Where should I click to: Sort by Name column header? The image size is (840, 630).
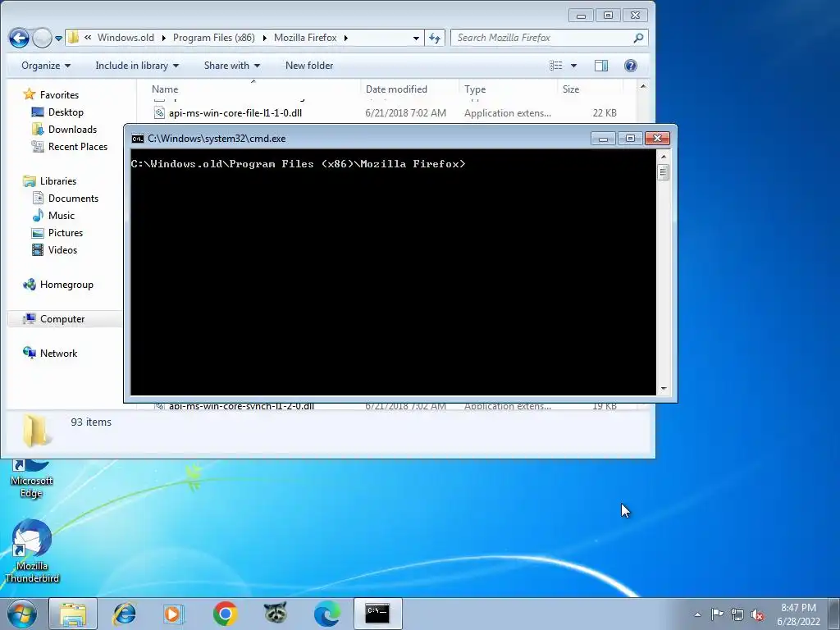[252, 89]
